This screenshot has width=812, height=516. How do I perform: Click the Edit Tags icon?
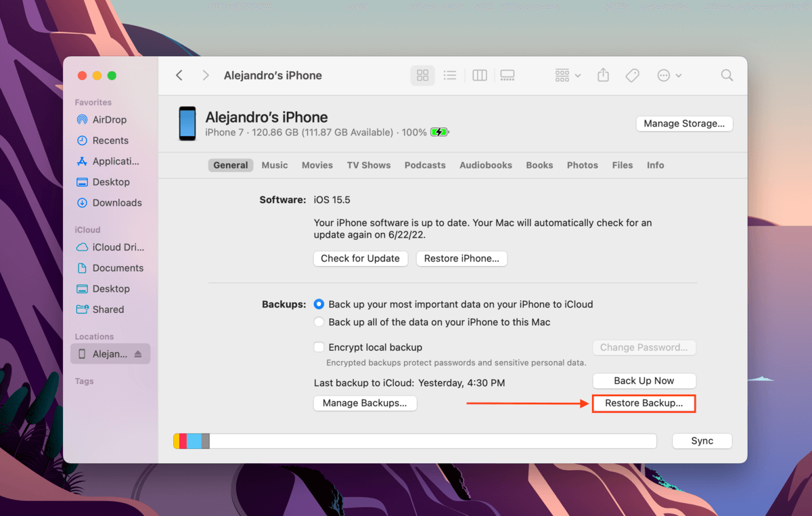point(632,75)
